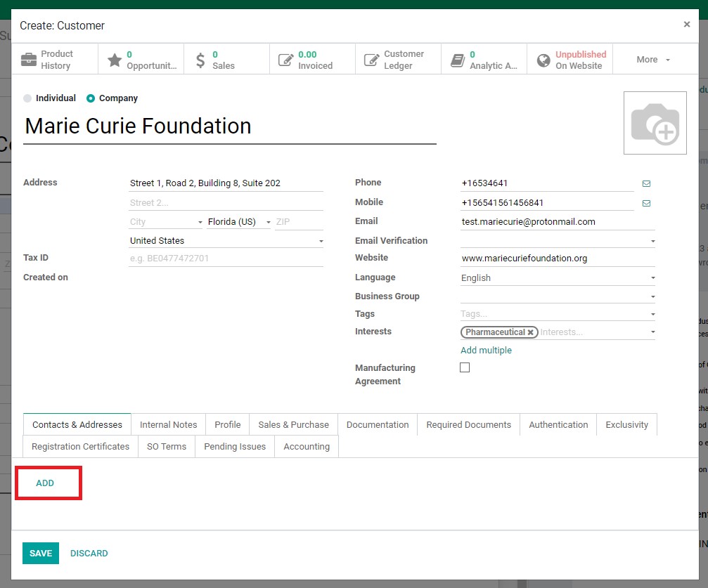Open the Required Documents tab
Screen dimensions: 708x588
[469, 424]
